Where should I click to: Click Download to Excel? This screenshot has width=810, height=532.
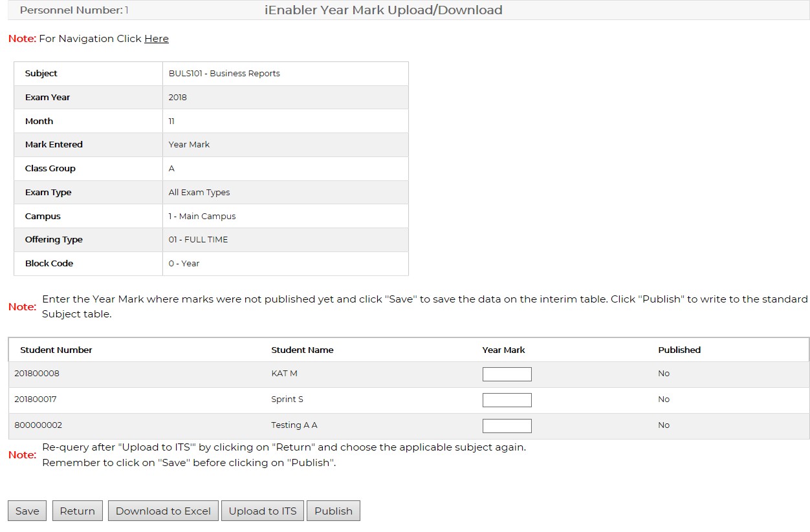[x=163, y=511]
